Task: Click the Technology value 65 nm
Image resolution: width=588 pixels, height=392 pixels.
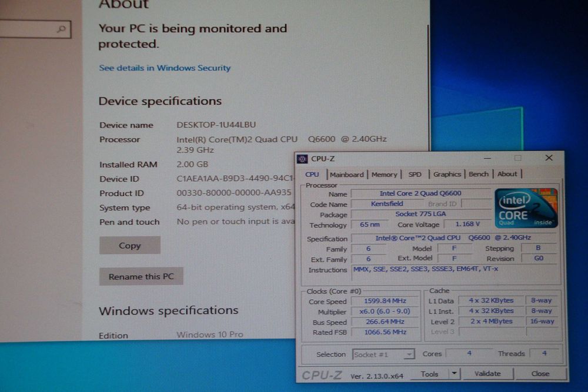Action: (x=370, y=225)
